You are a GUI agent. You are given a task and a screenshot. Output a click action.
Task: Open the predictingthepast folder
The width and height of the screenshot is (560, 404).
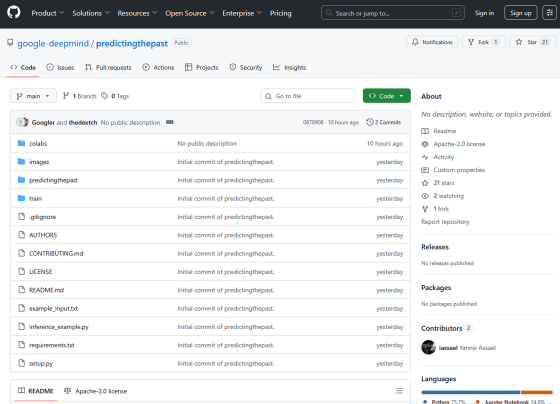[53, 180]
